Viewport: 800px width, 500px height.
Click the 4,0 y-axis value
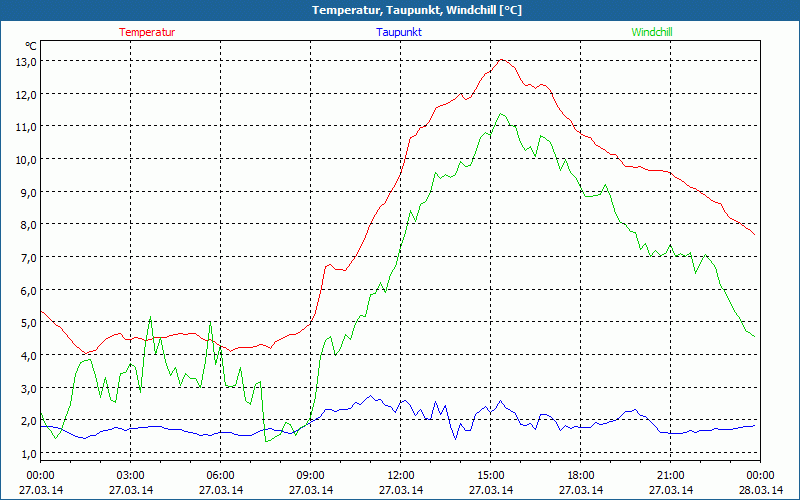(x=28, y=355)
